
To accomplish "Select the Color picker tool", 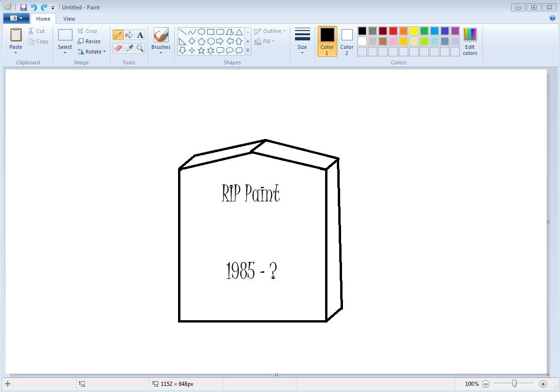I will (129, 47).
